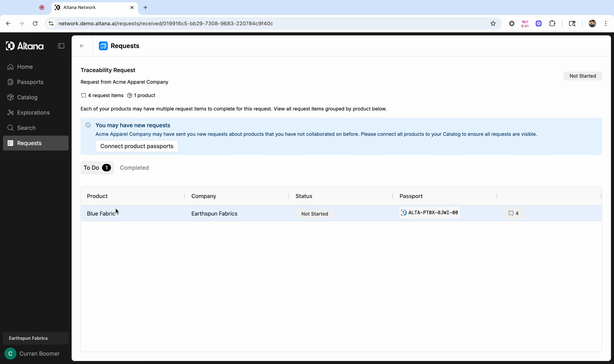Open Chrome three-dot menu
Viewport: 614px width, 364px height.
tap(606, 24)
